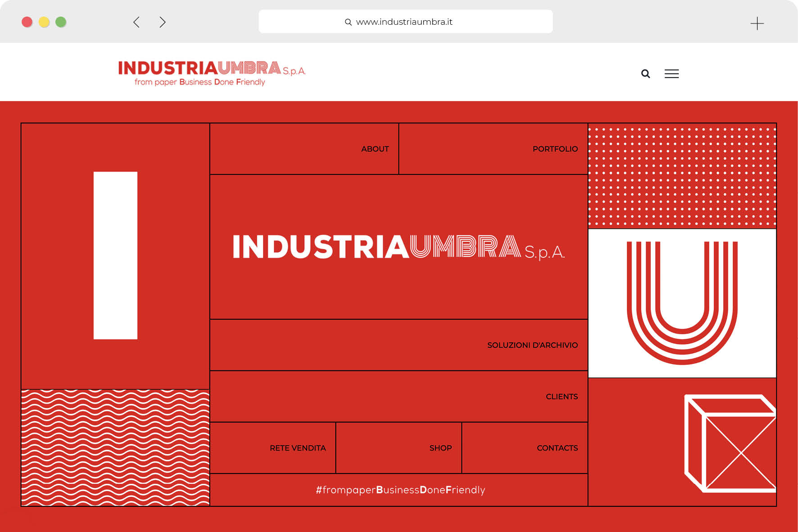Go back with the browser back arrow
The width and height of the screenshot is (798, 532).
pyautogui.click(x=136, y=22)
